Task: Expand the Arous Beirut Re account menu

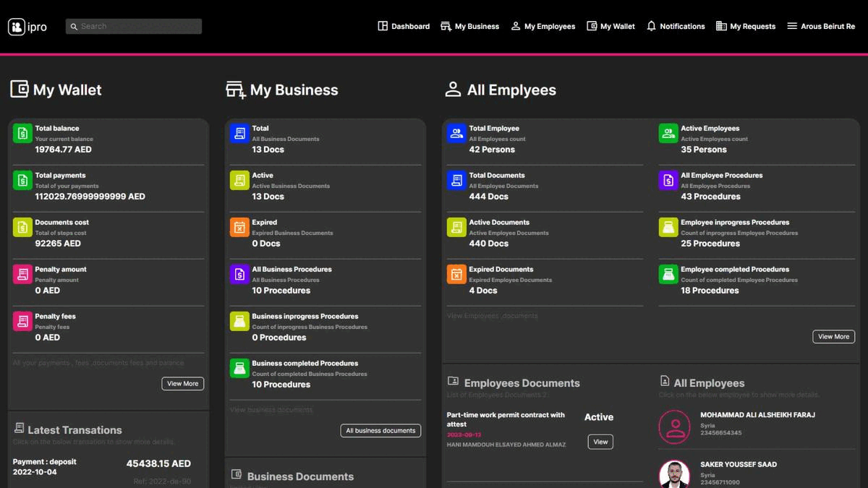Action: click(820, 26)
